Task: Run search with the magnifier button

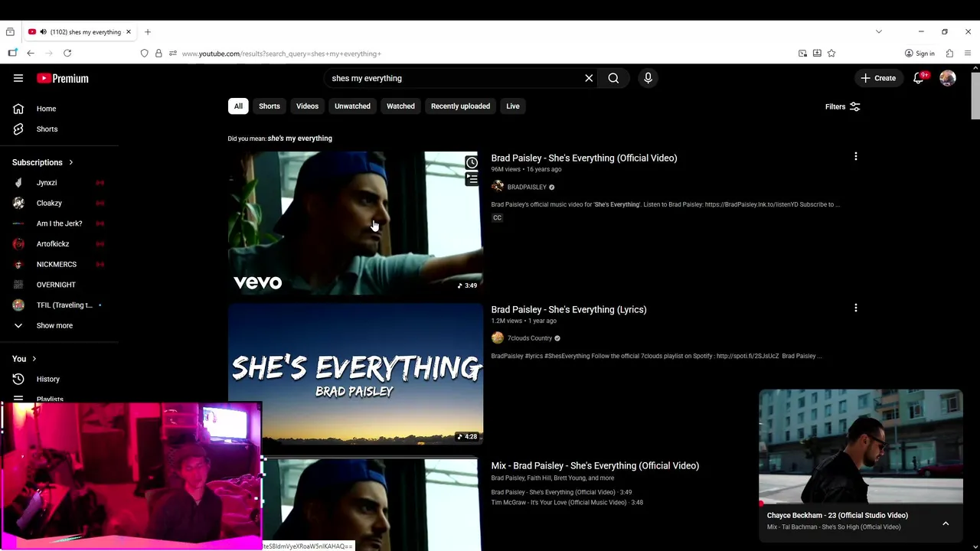Action: tap(613, 78)
